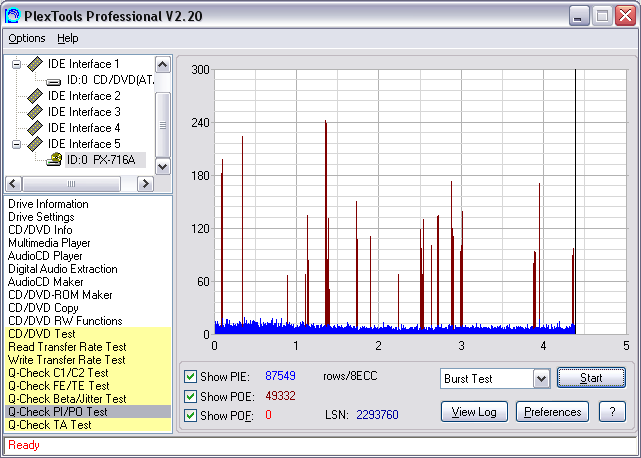
Task: Open Drive Information
Action: pyautogui.click(x=48, y=204)
